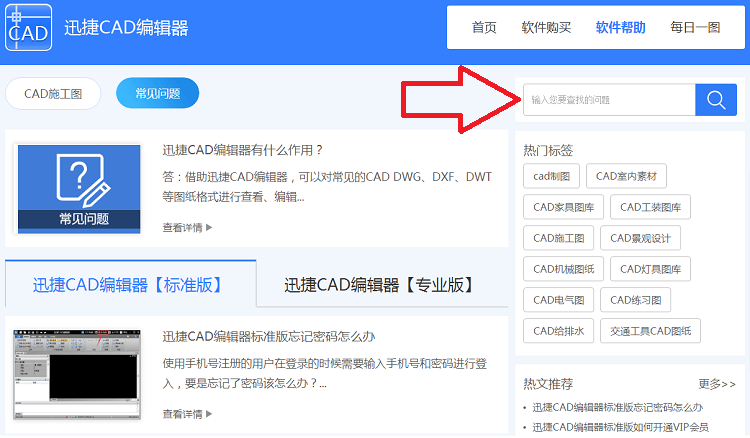This screenshot has width=750, height=438.
Task: Switch to 迅捷CAD编辑器【标准版】 tab
Action: 131,285
